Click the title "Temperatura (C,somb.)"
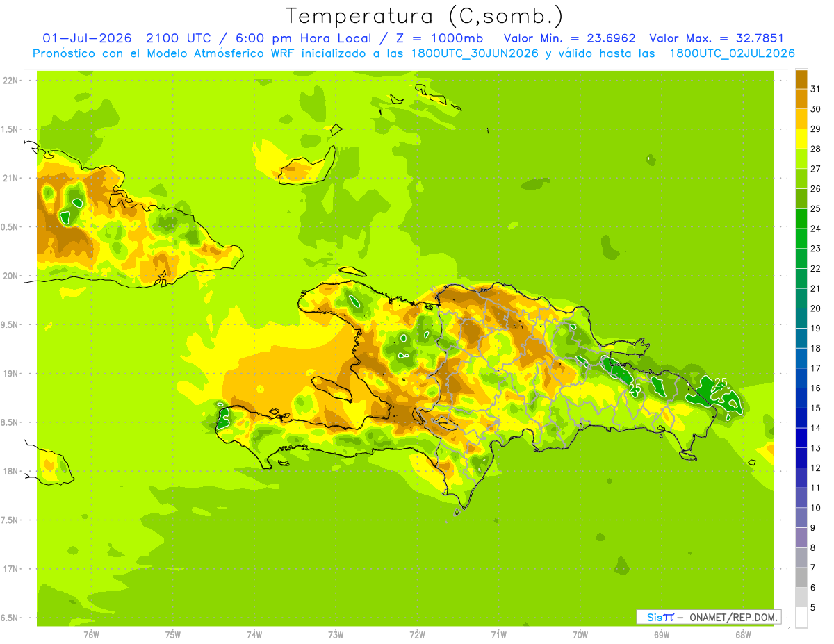The height and width of the screenshot is (644, 834). click(425, 15)
